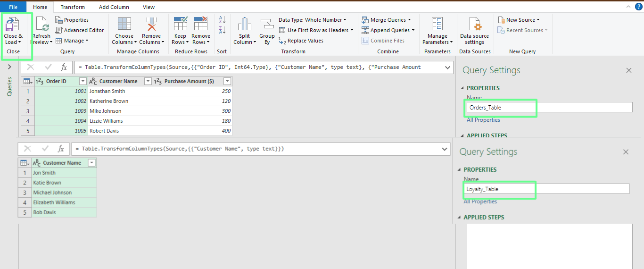
Task: Click the Remove Columns icon
Action: (x=151, y=25)
